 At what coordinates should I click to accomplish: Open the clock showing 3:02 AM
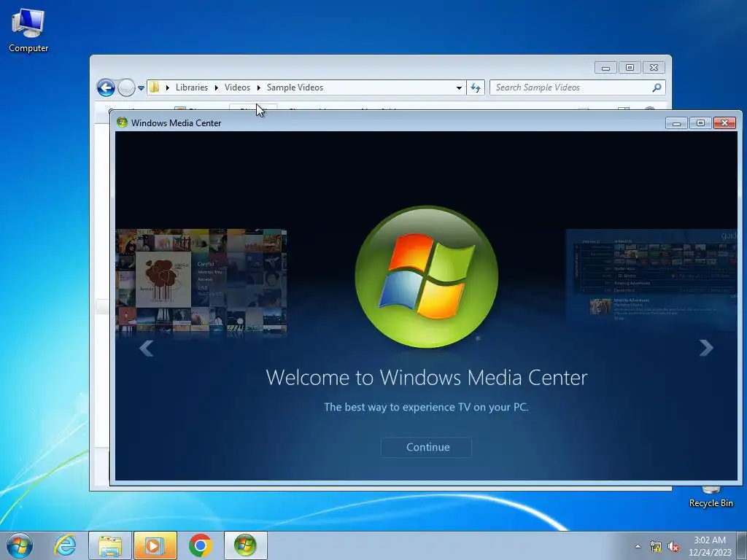[x=710, y=546]
